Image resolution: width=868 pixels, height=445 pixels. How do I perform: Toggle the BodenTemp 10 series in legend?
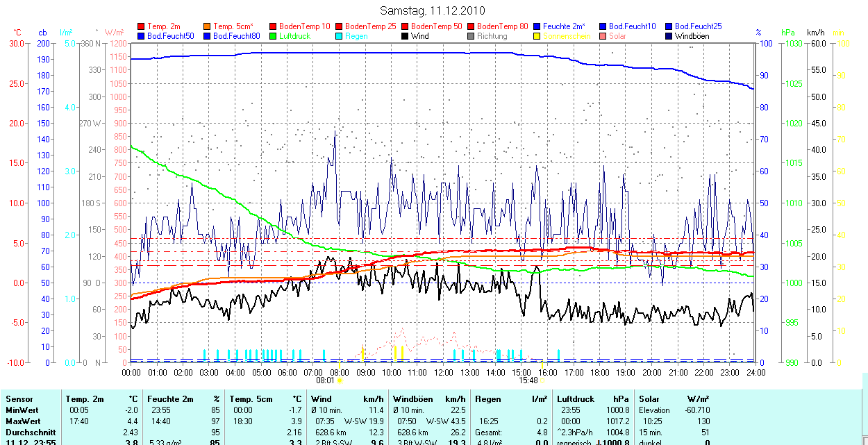point(304,26)
